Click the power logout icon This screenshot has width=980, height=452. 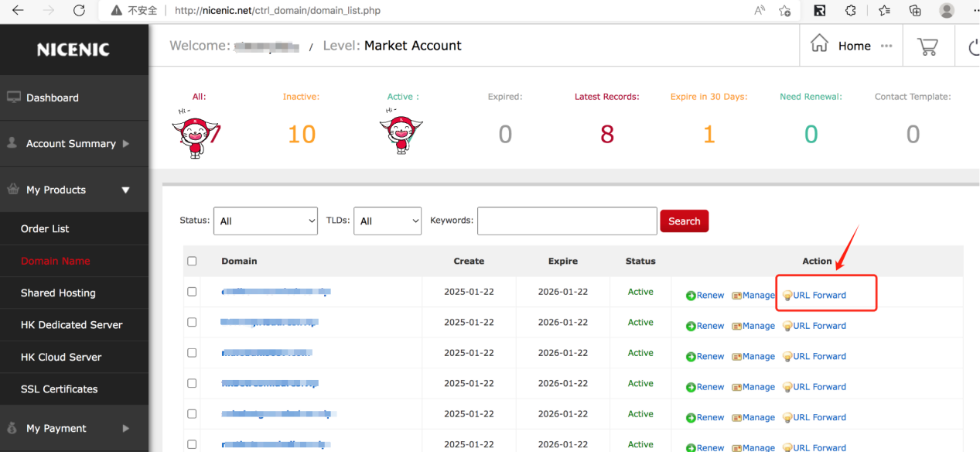coord(974,46)
